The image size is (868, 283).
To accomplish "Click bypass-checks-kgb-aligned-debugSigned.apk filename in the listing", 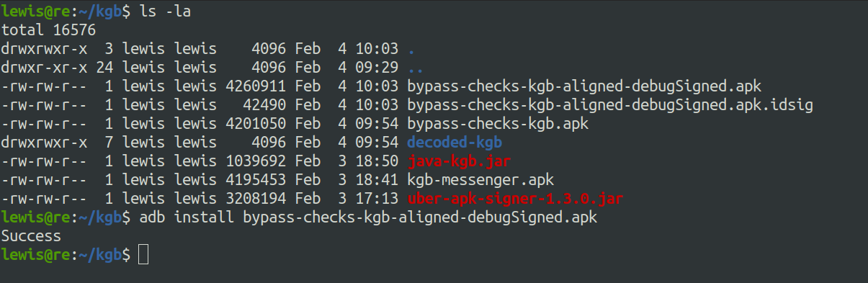I will (x=584, y=86).
